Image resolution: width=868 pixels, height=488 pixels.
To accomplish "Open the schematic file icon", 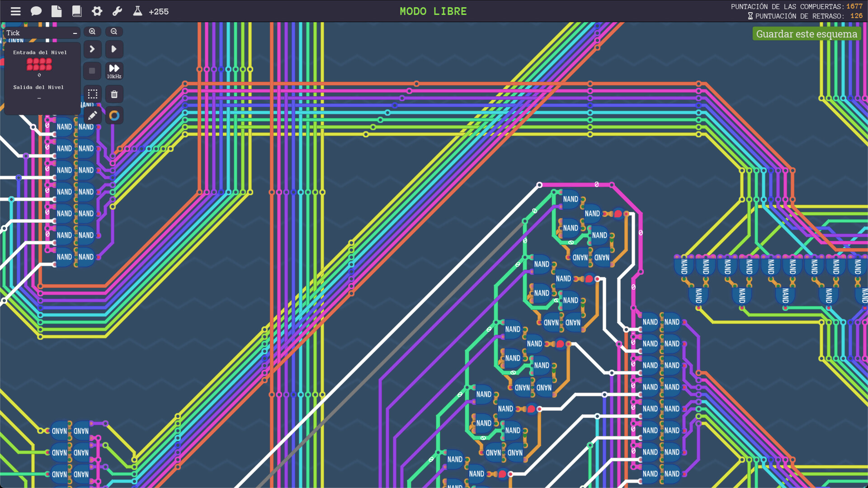I will pos(57,11).
